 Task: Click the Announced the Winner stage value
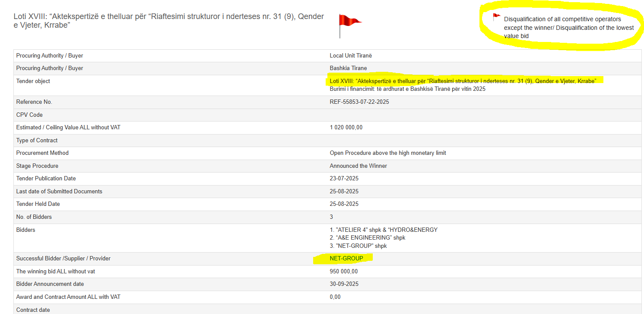(358, 166)
